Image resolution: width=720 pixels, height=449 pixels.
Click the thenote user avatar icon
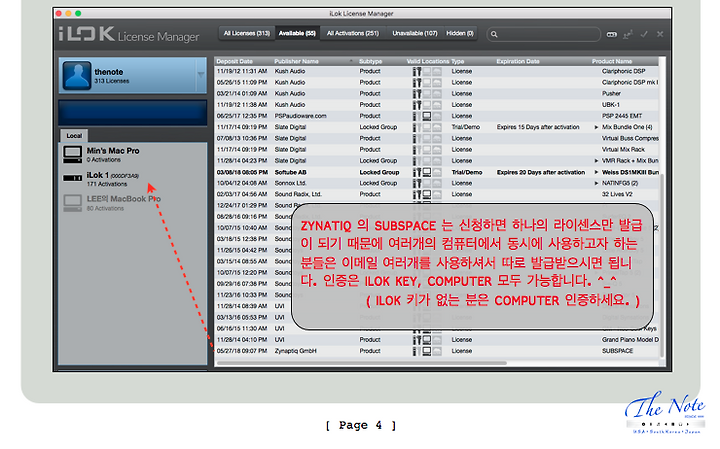pyautogui.click(x=77, y=75)
